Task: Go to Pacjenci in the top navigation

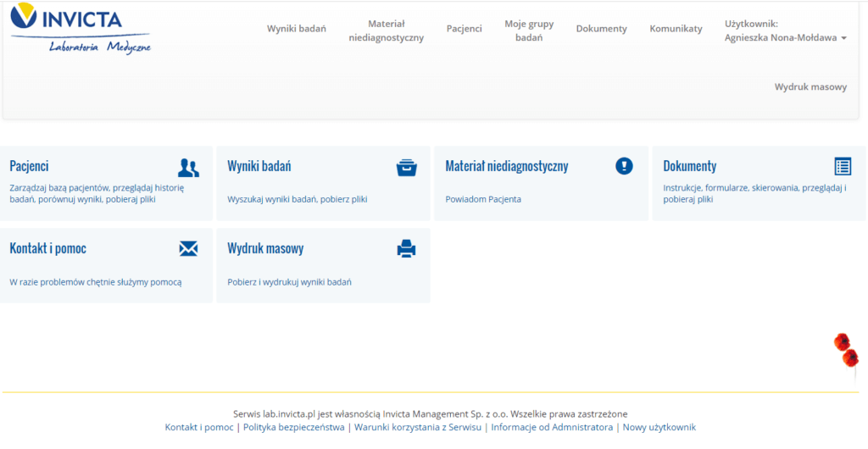Action: (x=464, y=29)
